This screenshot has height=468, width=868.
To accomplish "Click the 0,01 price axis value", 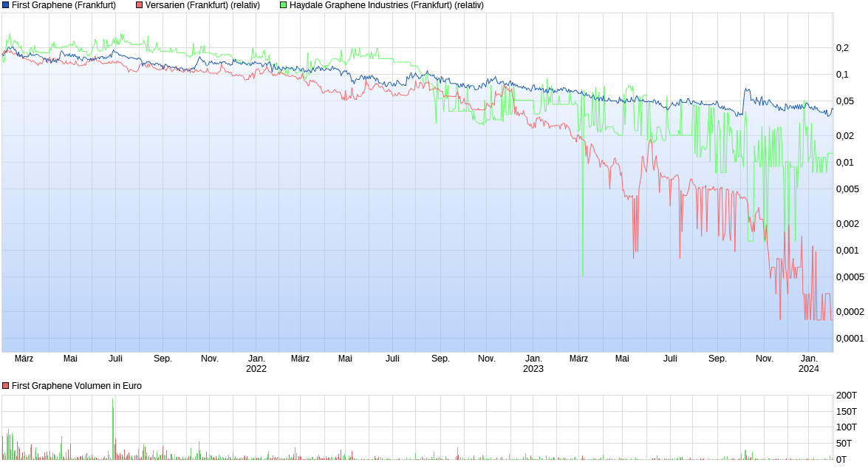I will (845, 162).
